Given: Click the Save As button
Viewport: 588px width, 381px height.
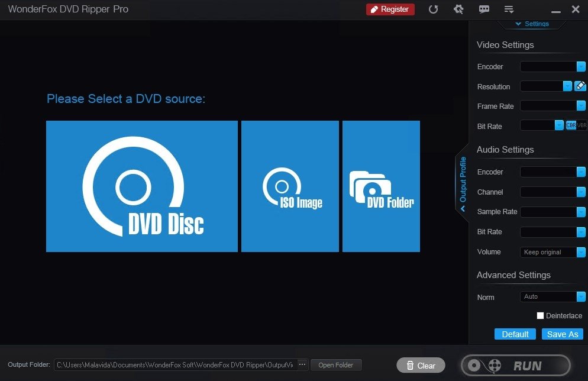Looking at the screenshot, I should 563,334.
